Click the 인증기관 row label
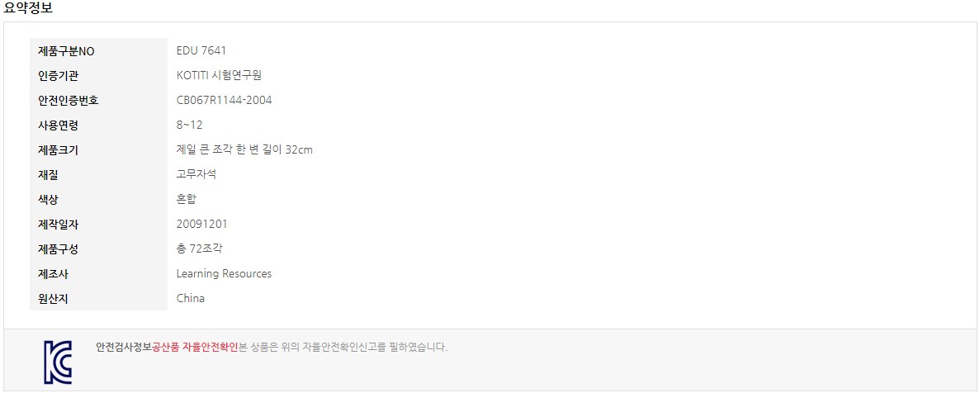This screenshot has width=980, height=393. pyautogui.click(x=59, y=76)
